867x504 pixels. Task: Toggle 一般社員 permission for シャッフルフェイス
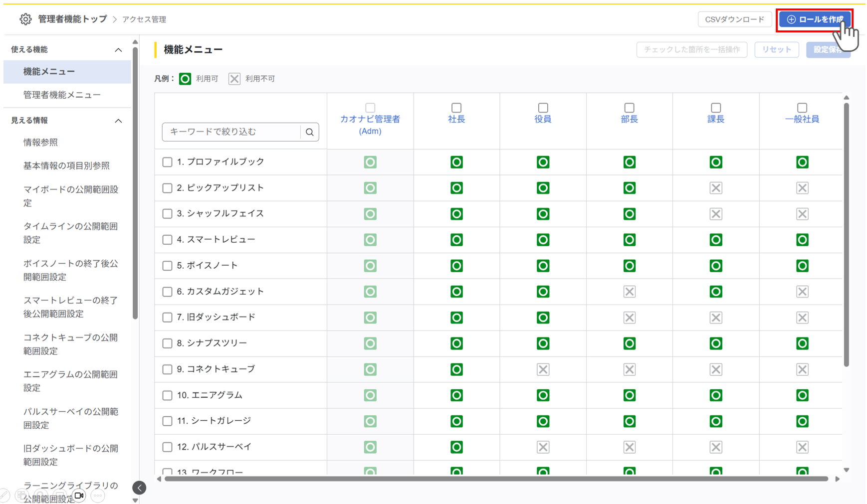tap(802, 214)
